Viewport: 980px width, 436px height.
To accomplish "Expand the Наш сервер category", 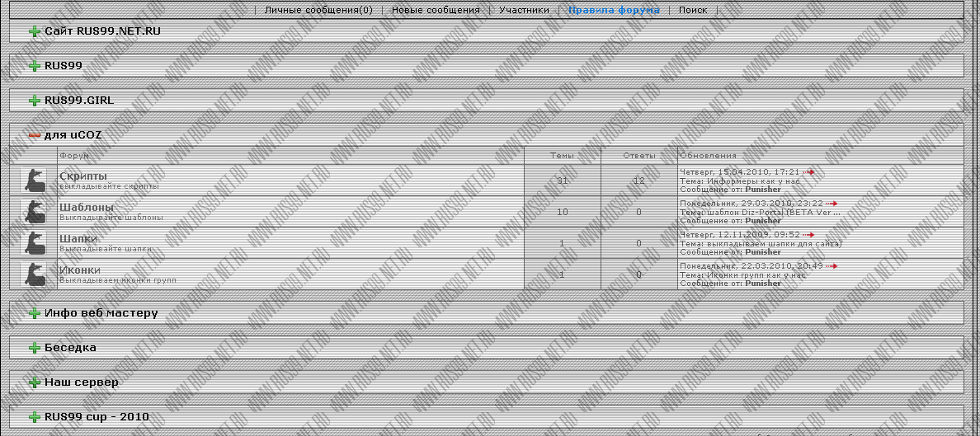I will [x=35, y=382].
